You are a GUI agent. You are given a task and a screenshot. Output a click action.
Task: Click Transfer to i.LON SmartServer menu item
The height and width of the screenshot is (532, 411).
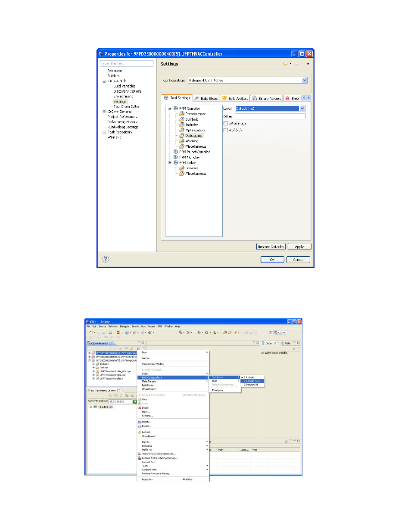click(x=159, y=454)
